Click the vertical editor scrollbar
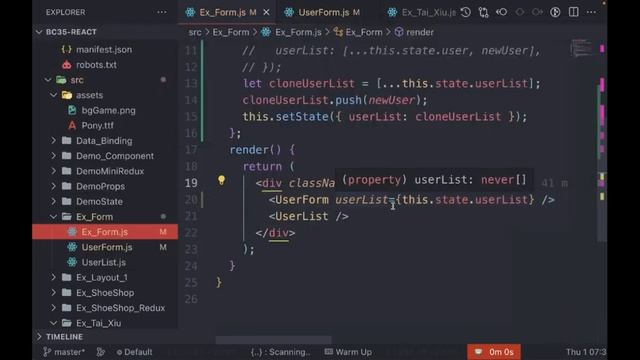The height and width of the screenshot is (360, 640). pyautogui.click(x=602, y=162)
